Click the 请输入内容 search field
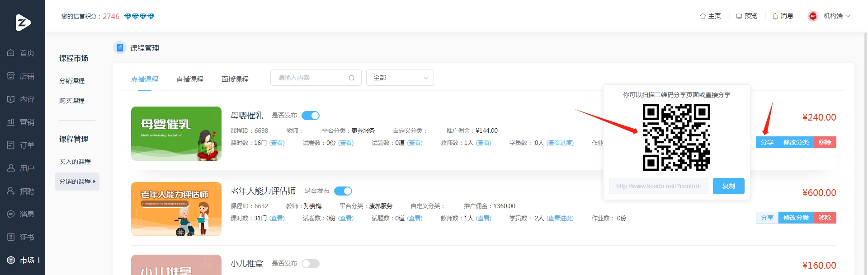 point(316,78)
